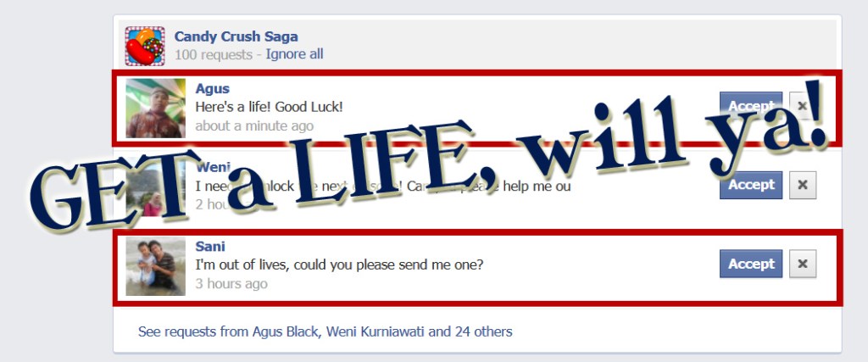Open the Sani name link

tap(210, 247)
